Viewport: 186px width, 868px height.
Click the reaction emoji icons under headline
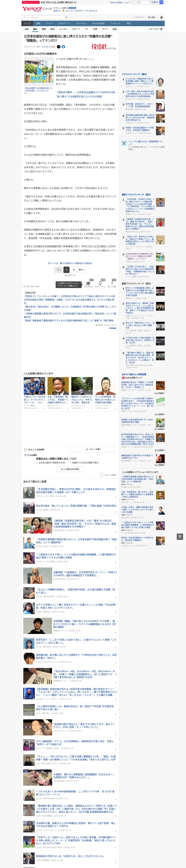point(52,47)
